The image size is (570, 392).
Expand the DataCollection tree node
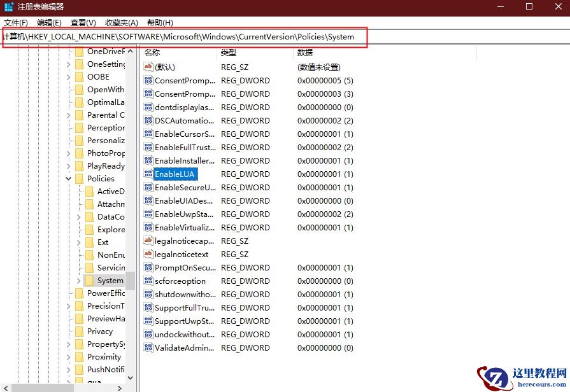coord(78,216)
